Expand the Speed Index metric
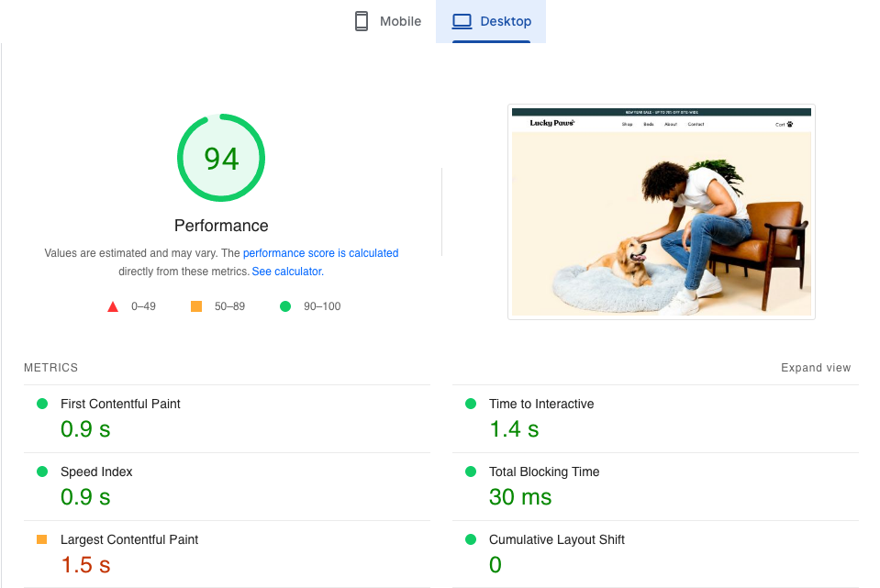This screenshot has height=588, width=880. [x=96, y=472]
